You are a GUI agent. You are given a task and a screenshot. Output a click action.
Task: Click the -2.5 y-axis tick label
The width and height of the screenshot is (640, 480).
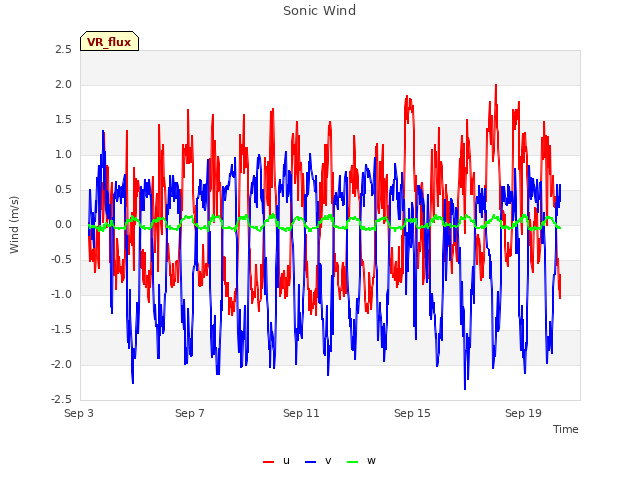click(62, 400)
